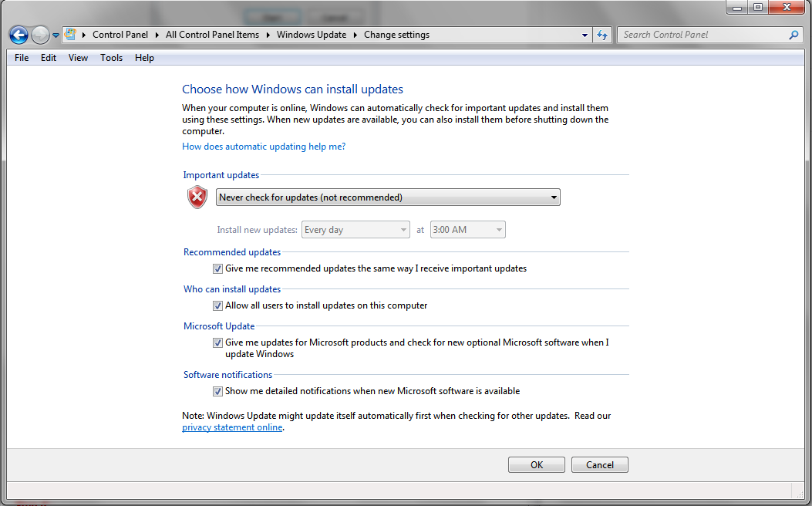Click the red shield warning icon
This screenshot has height=506, width=812.
tap(197, 197)
